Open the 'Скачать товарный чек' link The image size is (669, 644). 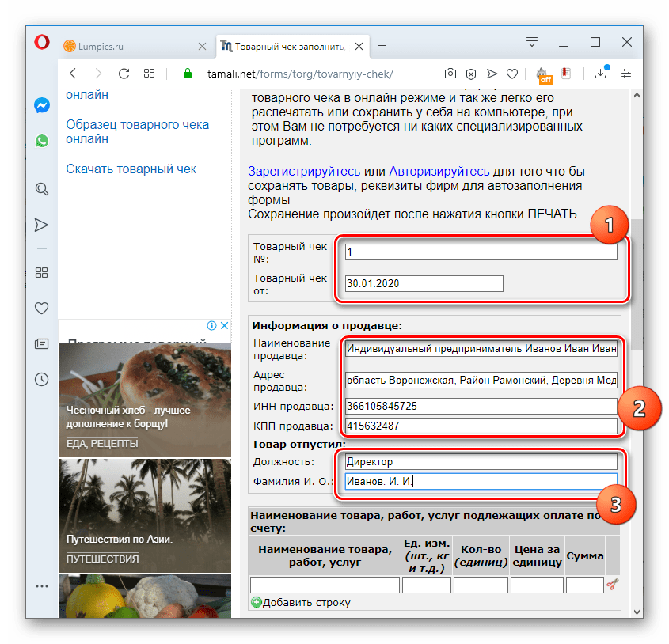click(131, 169)
